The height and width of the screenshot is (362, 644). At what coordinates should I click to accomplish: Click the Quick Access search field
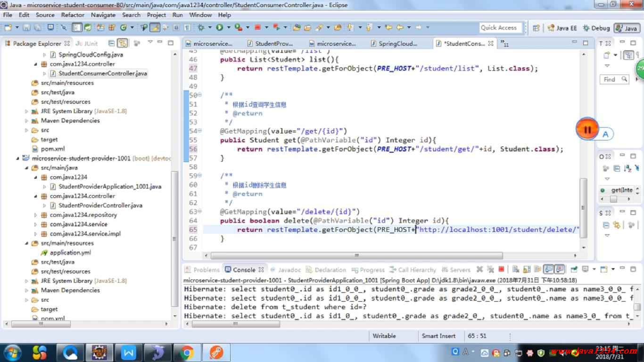501,28
